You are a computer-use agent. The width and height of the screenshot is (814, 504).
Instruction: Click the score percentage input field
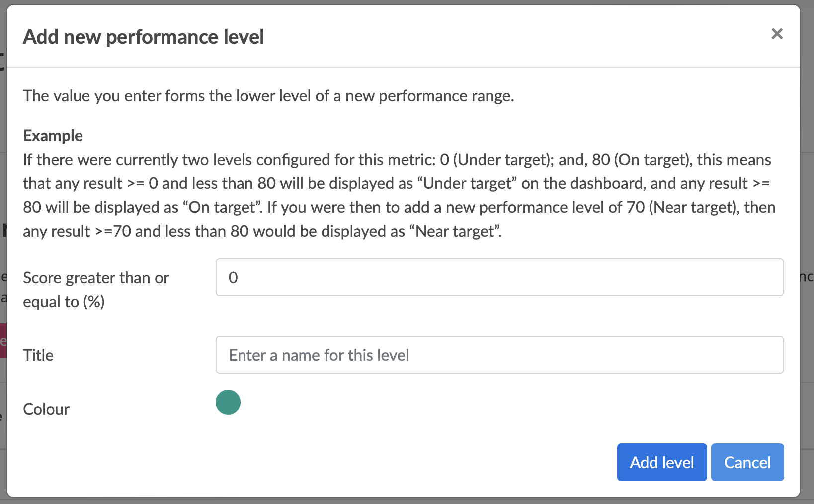pos(499,277)
